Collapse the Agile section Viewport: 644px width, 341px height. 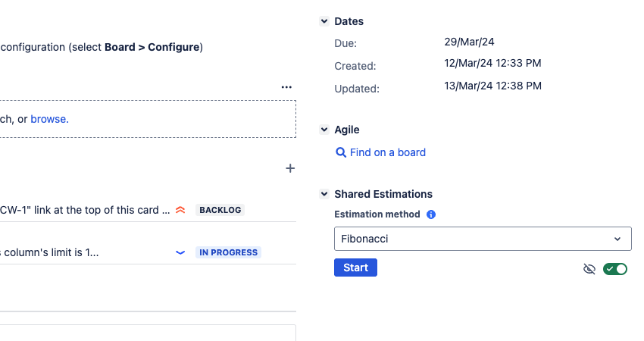click(x=324, y=130)
